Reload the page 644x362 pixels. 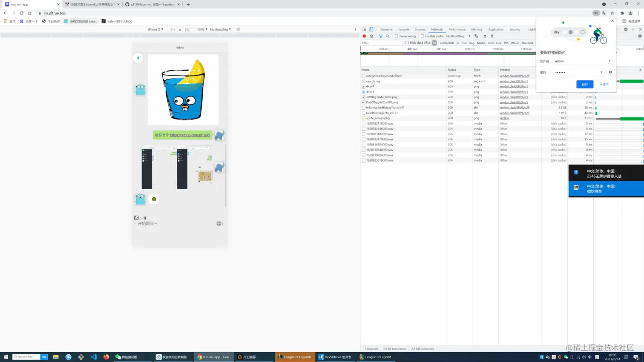[22, 13]
